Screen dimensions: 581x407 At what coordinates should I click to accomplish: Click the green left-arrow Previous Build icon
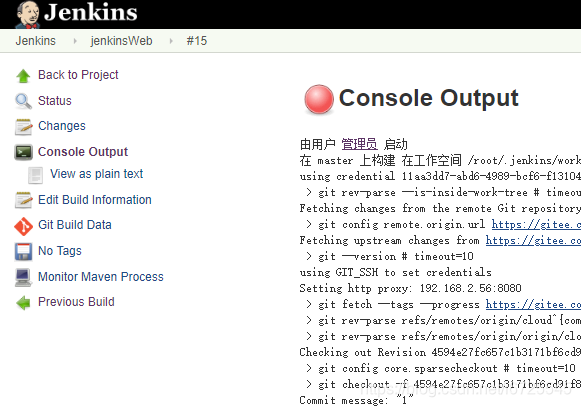[x=23, y=303]
